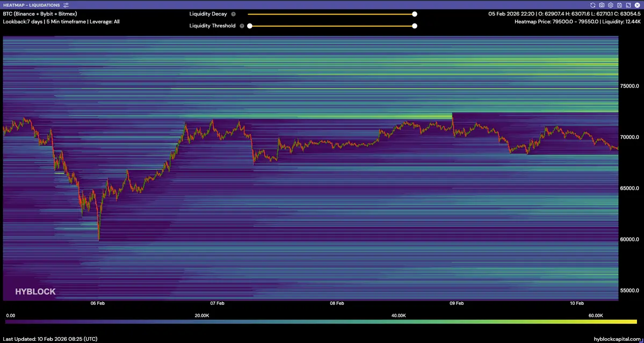Screen dimensions: 644x343
Task: Click the 75000.0 price axis label
Action: [629, 86]
